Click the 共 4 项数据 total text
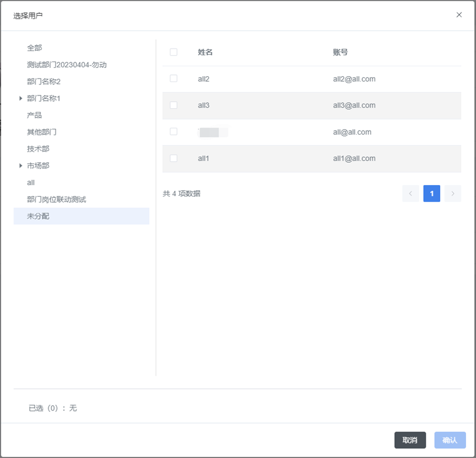The width and height of the screenshot is (476, 458). click(182, 193)
